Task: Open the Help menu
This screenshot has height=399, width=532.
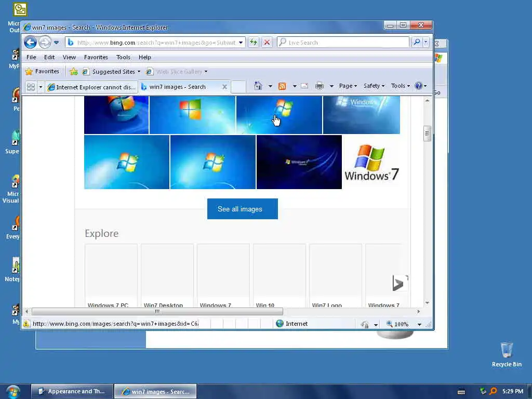Action: pos(144,57)
